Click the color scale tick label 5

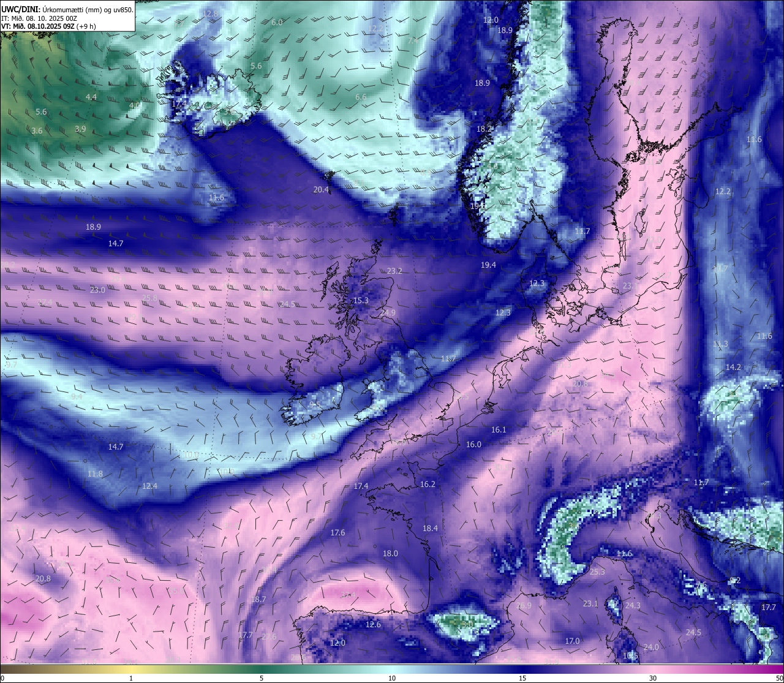[262, 678]
